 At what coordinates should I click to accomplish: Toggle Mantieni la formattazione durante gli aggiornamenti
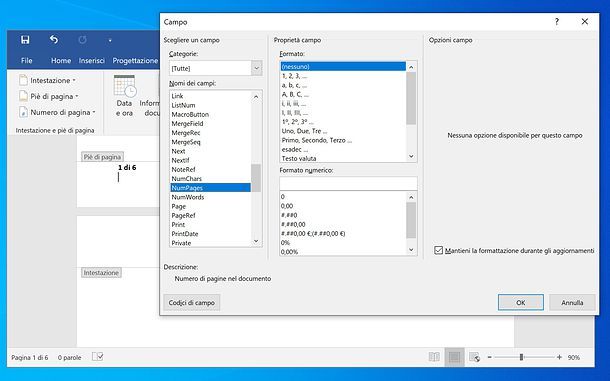[438, 250]
